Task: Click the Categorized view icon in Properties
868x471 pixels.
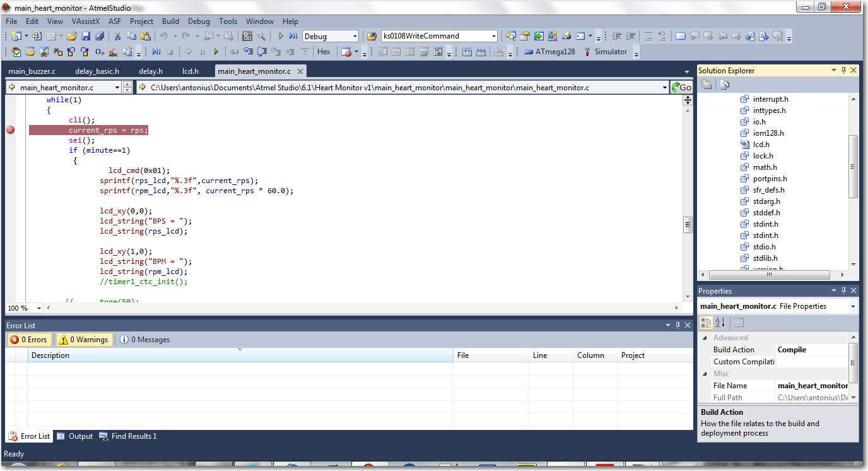Action: (707, 323)
